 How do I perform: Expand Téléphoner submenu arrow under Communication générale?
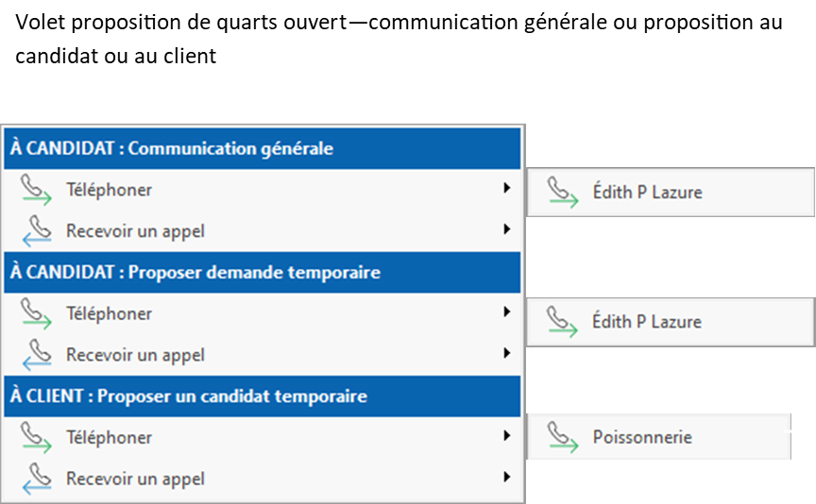507,189
